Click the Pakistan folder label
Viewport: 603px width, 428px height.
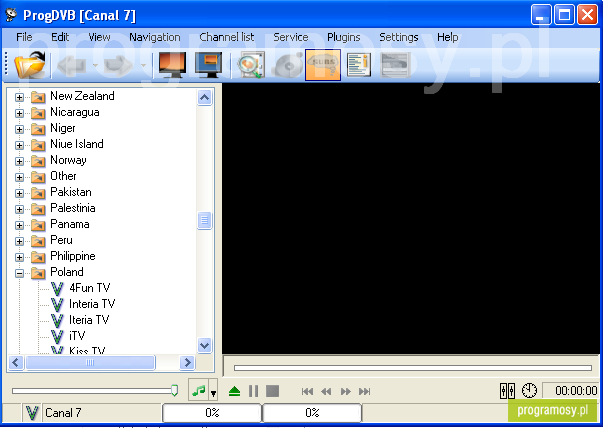[x=71, y=192]
